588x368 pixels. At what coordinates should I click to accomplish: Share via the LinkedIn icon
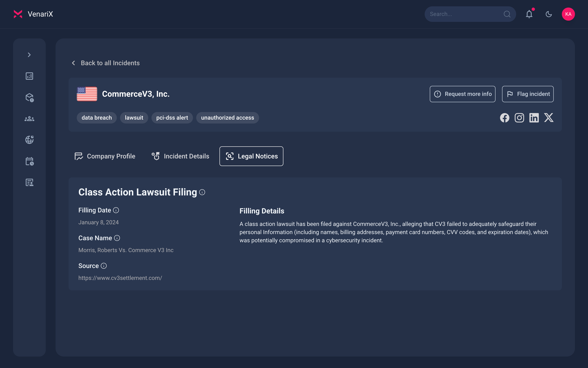534,118
